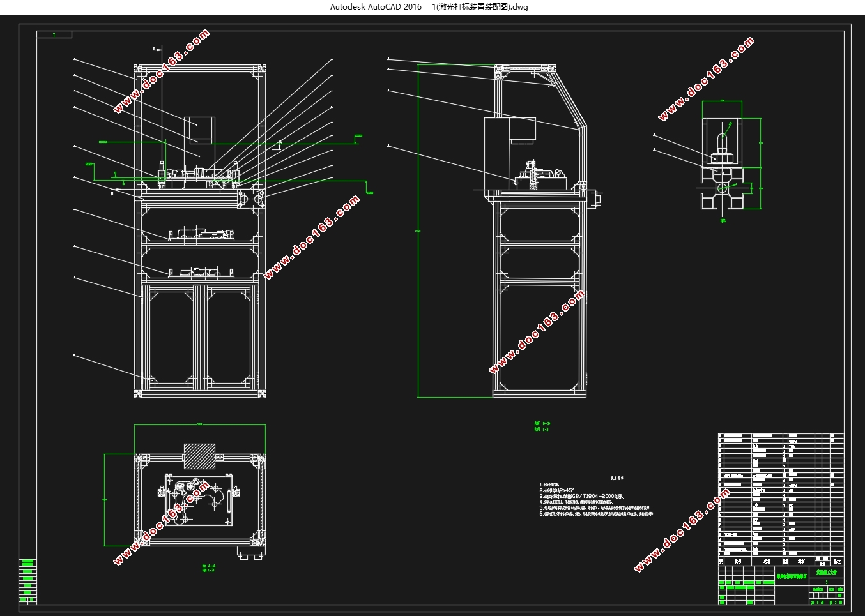This screenshot has height=616, width=865.
Task: Select the green depth dimension left of plan view
Action: click(x=105, y=499)
